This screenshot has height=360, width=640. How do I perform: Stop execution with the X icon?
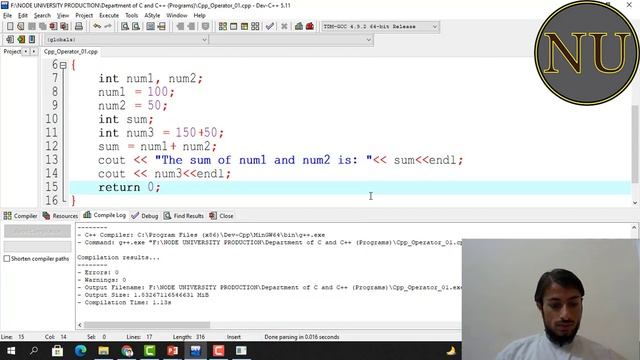[x=284, y=27]
